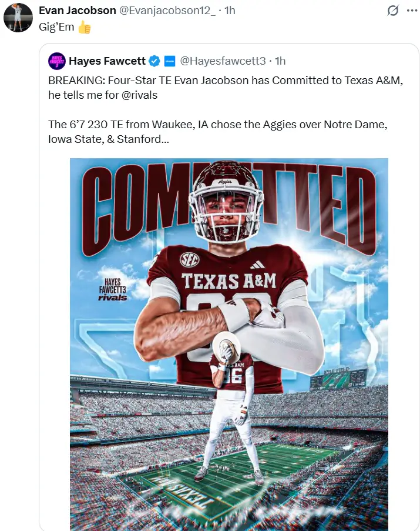Click the tweet's 1h timestamp

230,11
